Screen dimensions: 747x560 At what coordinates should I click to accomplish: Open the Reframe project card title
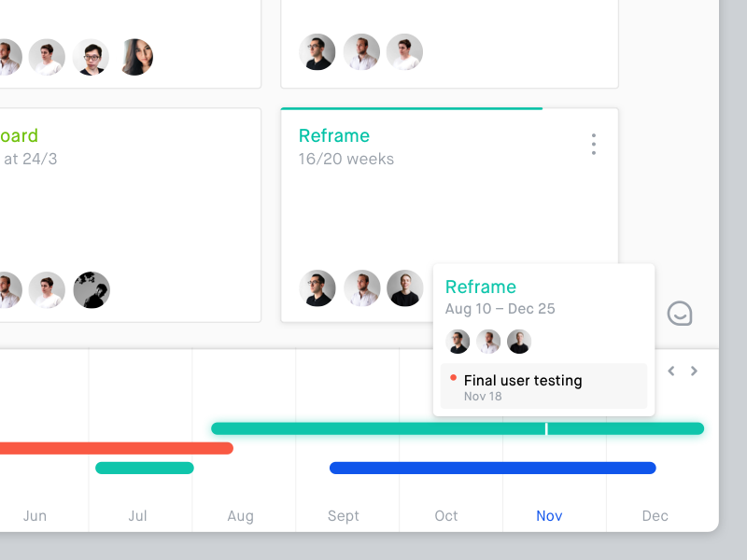tap(334, 136)
